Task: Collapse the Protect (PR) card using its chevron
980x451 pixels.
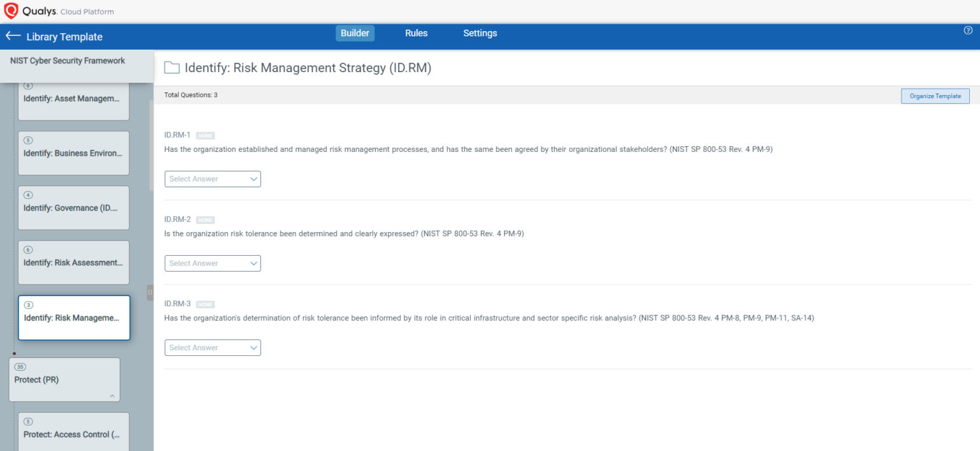Action: point(114,395)
